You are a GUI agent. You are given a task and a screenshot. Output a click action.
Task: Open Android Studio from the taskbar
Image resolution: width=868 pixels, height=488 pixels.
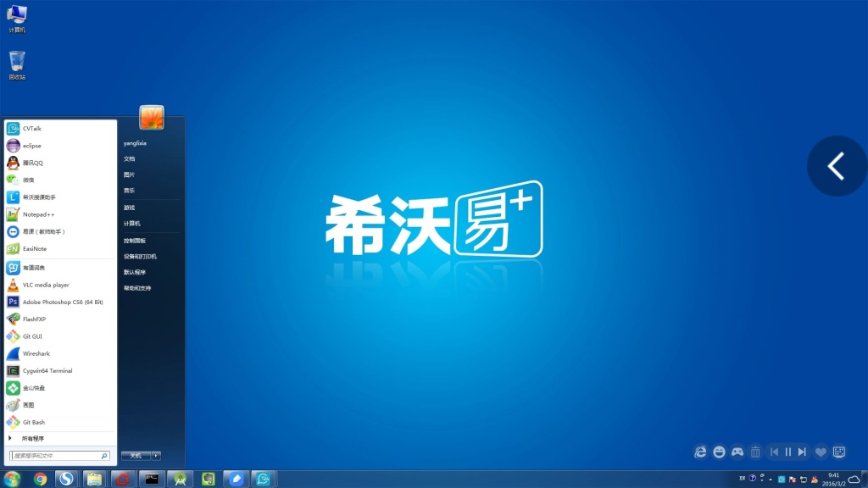point(180,479)
